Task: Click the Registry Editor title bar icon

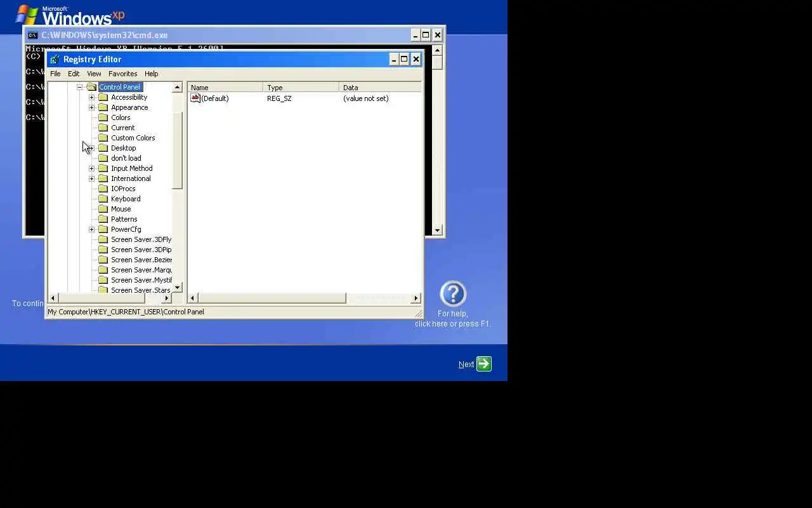Action: (x=55, y=59)
